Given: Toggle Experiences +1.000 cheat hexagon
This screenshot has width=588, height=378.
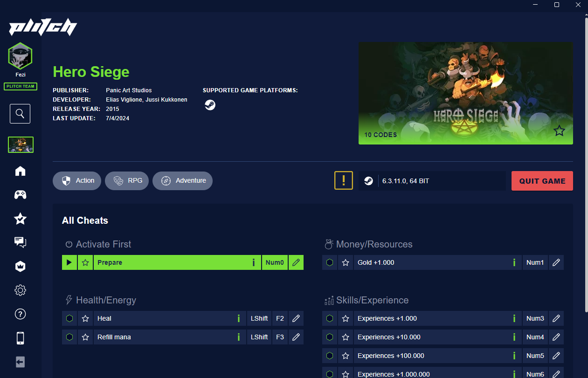Looking at the screenshot, I should pos(330,318).
